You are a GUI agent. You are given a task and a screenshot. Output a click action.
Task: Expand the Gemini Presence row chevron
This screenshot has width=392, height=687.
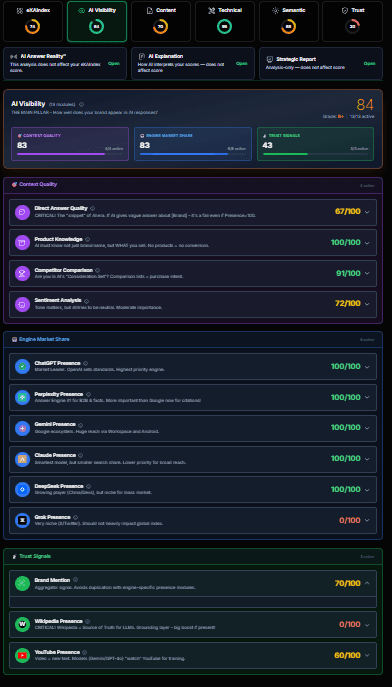point(367,428)
